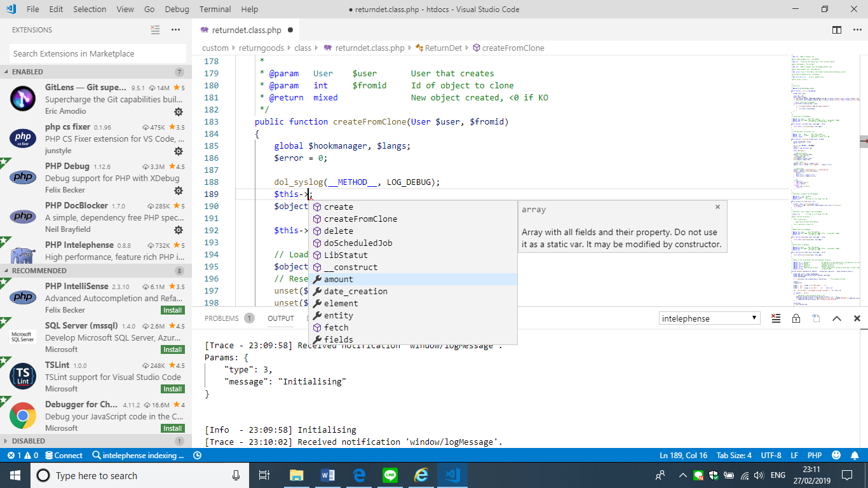The width and height of the screenshot is (868, 488).
Task: Open the TSLint extension logo
Action: 23,377
